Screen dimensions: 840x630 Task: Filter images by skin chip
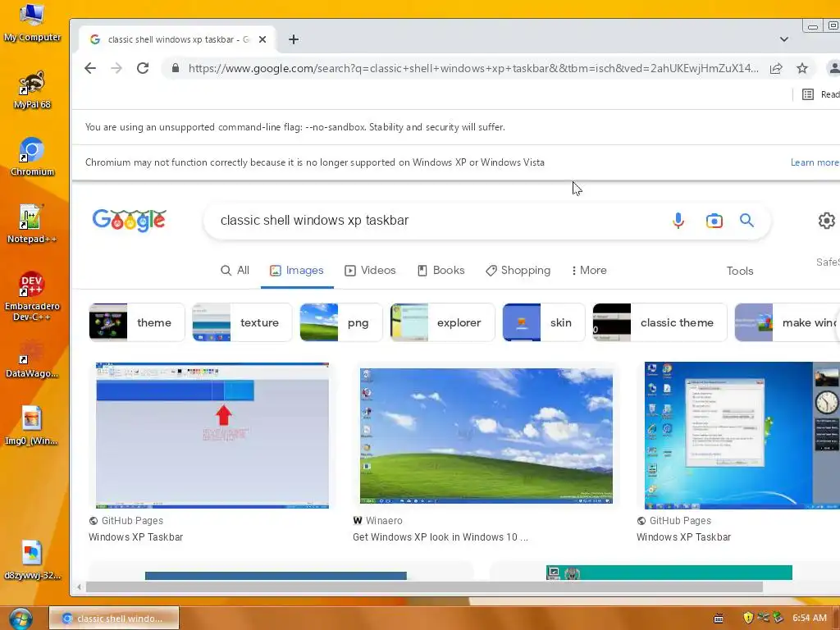[544, 322]
